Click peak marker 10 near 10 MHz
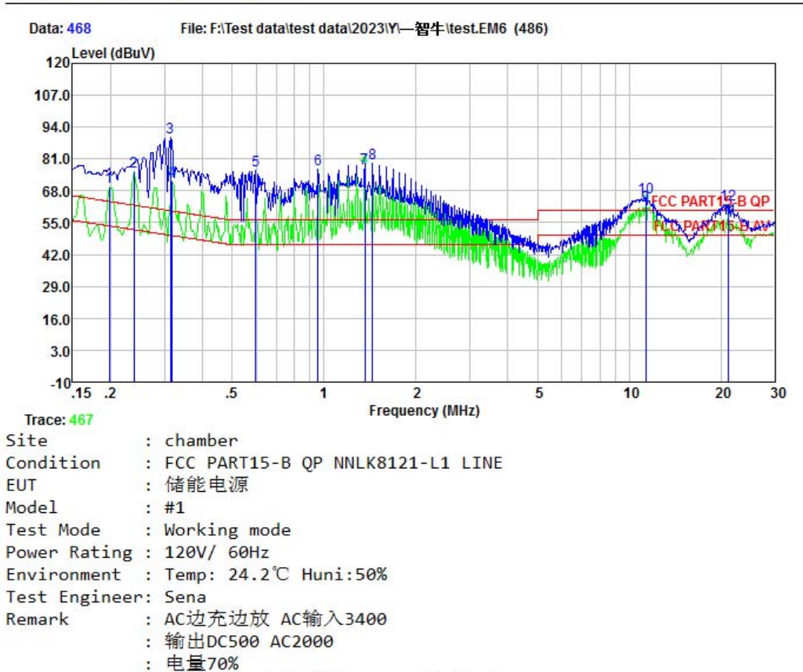803x672 pixels. point(646,189)
